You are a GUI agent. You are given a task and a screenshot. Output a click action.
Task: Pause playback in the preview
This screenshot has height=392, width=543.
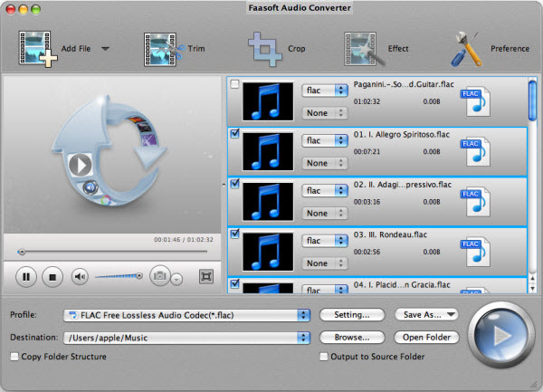pyautogui.click(x=26, y=277)
